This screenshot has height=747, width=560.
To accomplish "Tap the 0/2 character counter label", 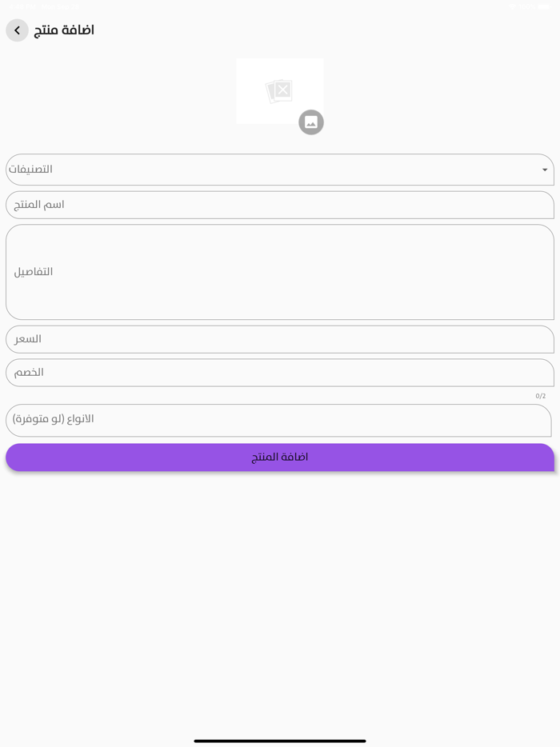I will 539,395.
